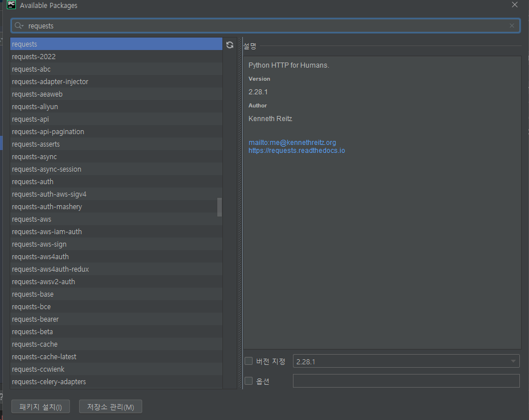This screenshot has height=420, width=529.
Task: Select the requests-auth-mashery package
Action: pyautogui.click(x=116, y=207)
